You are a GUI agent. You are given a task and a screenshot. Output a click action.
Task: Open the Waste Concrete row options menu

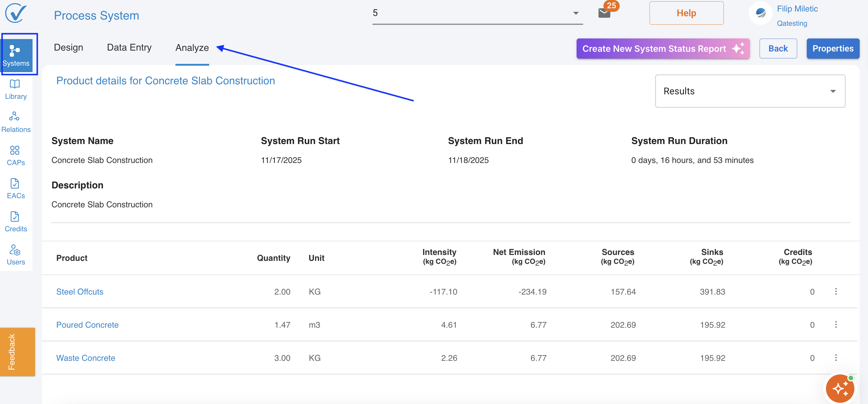pyautogui.click(x=836, y=358)
